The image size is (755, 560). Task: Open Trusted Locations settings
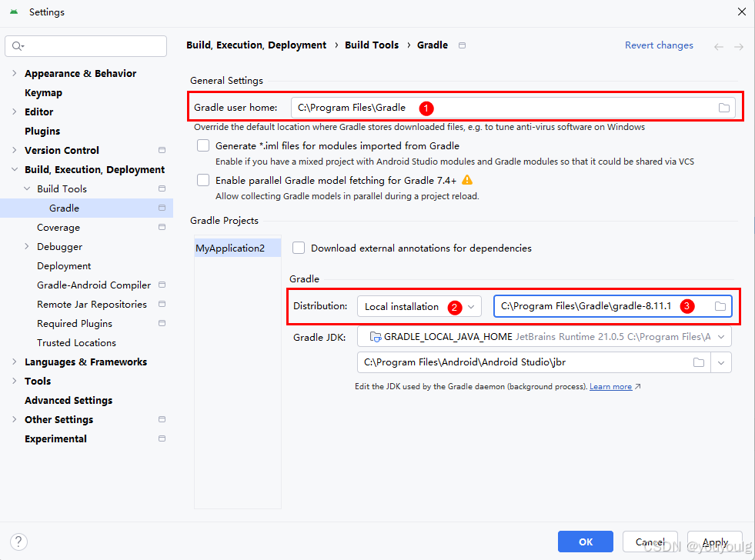point(76,343)
